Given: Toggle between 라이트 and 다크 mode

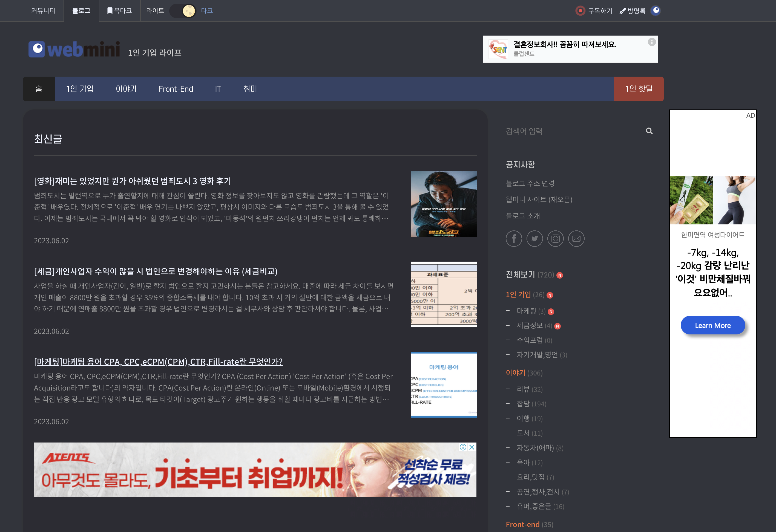Looking at the screenshot, I should pos(183,11).
